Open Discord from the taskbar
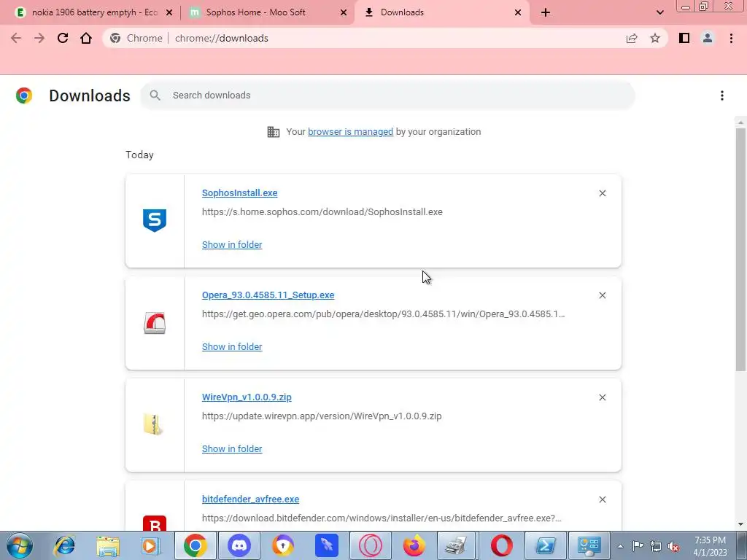This screenshot has width=747, height=560. 239,545
